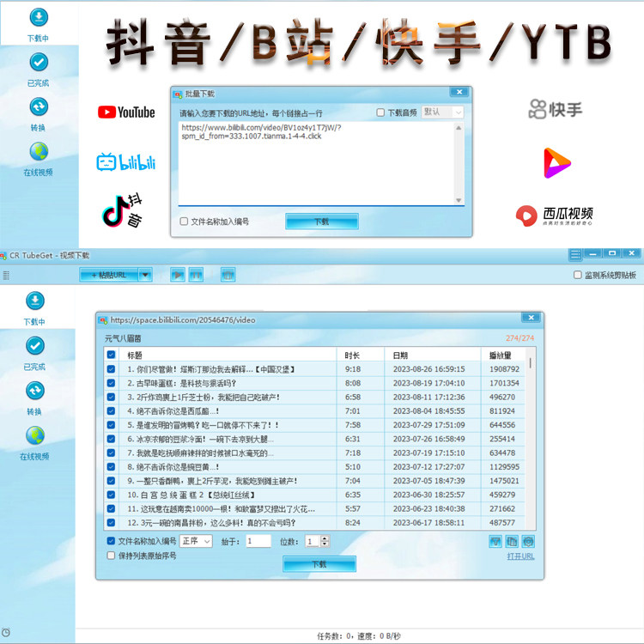This screenshot has width=644, height=644.
Task: Expand the arrow next to 粘贴URL
Action: click(x=145, y=275)
